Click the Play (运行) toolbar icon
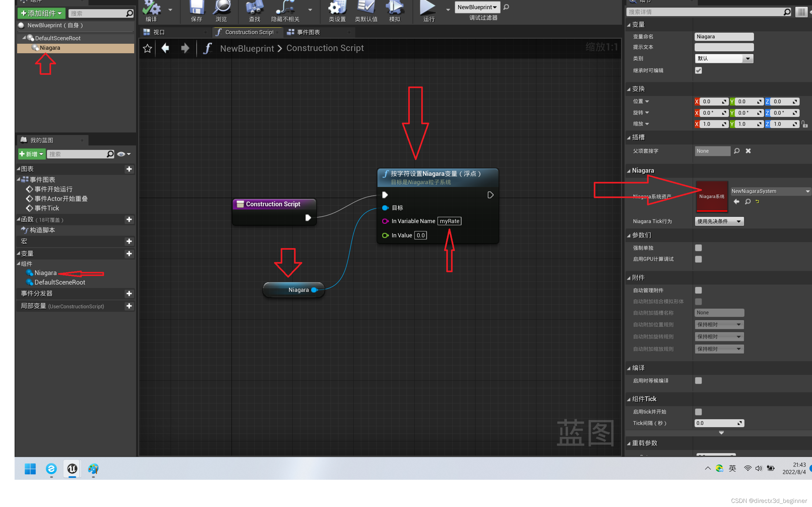The width and height of the screenshot is (812, 507). tap(428, 10)
